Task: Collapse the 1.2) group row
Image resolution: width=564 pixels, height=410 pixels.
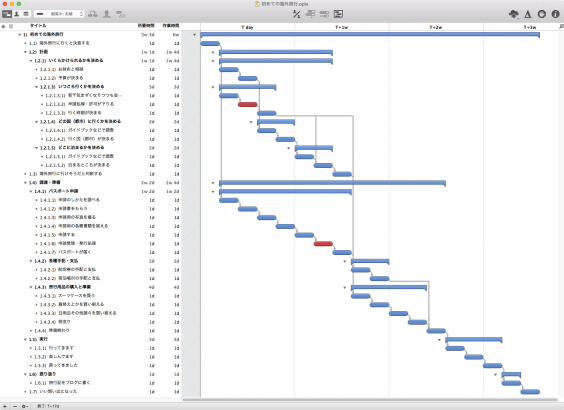Action: pyautogui.click(x=25, y=52)
